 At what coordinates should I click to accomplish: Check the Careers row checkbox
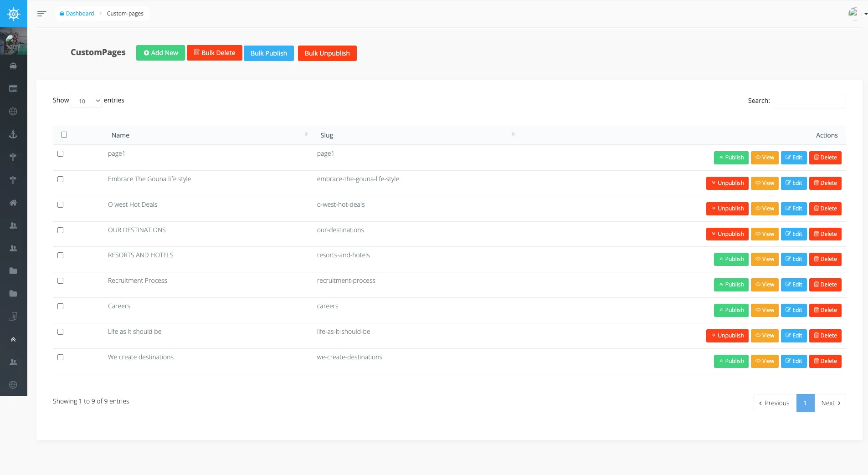coord(60,306)
